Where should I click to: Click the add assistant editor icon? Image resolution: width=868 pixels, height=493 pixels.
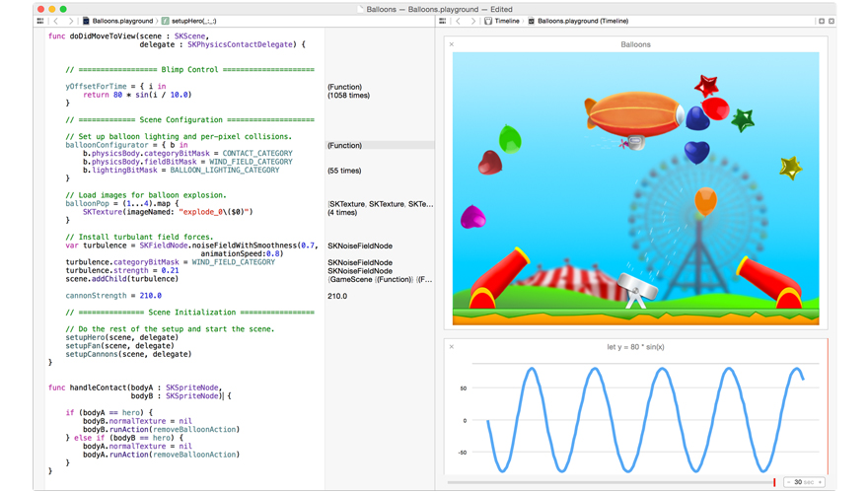coord(821,21)
